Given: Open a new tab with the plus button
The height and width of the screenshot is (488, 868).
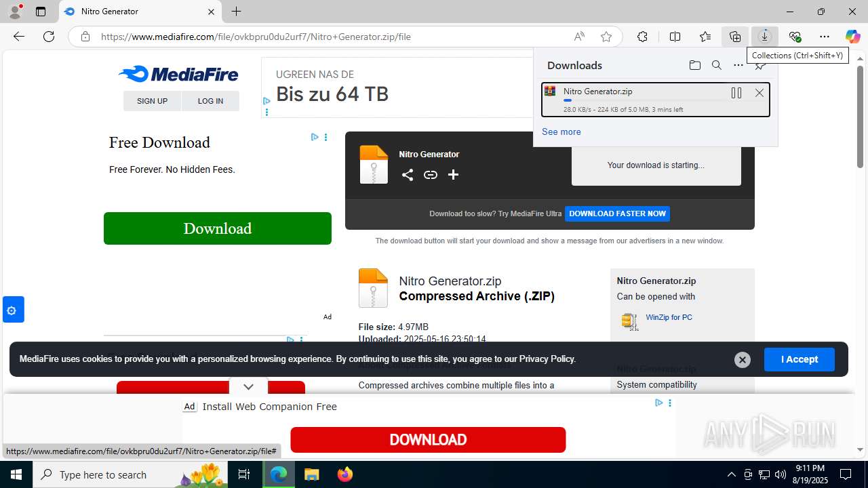Looking at the screenshot, I should click(x=236, y=12).
